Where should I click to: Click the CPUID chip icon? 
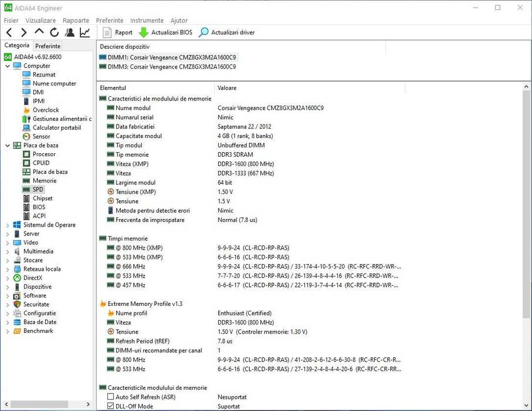click(26, 163)
